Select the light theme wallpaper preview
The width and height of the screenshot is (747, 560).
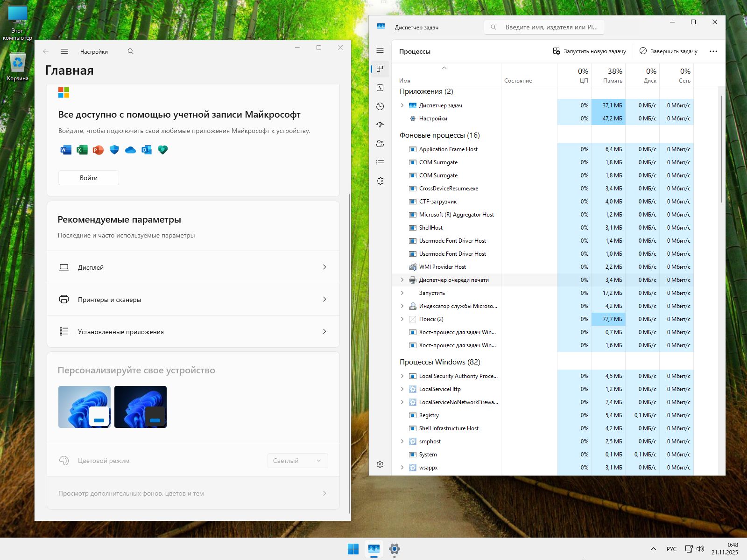84,406
